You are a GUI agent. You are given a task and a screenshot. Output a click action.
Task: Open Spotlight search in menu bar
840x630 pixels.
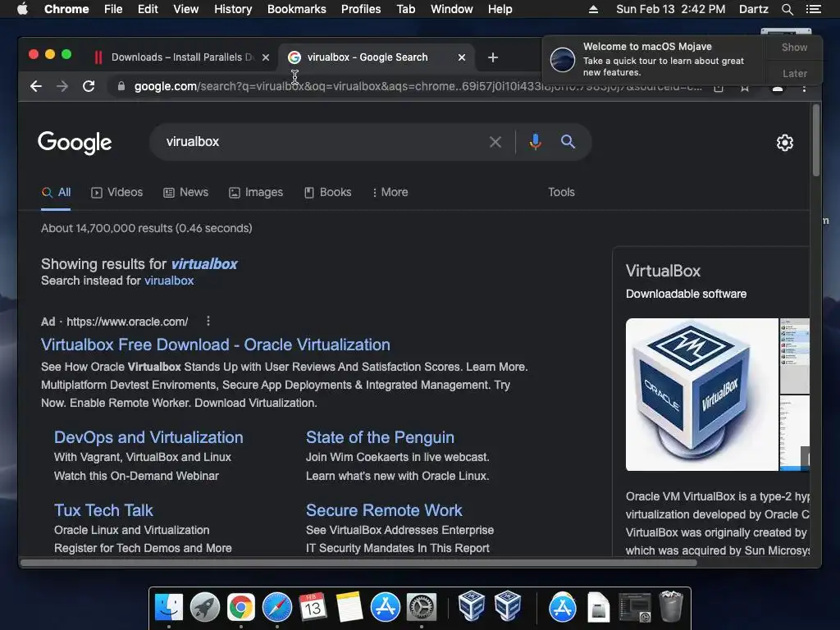787,9
